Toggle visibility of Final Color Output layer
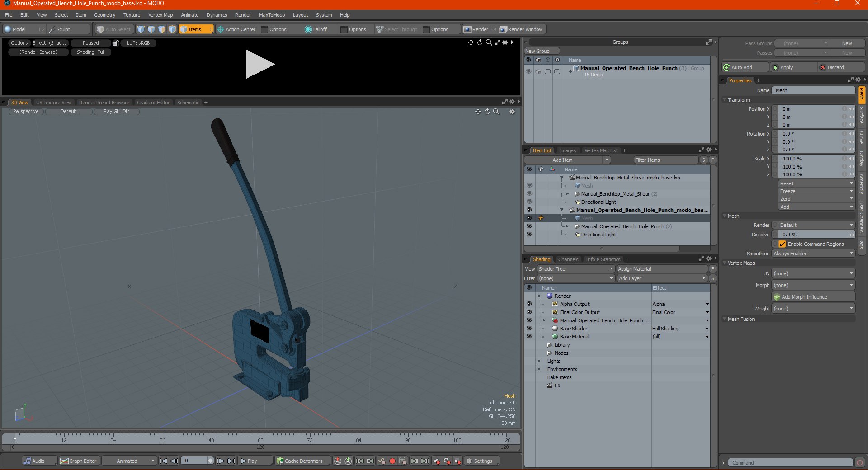This screenshot has width=868, height=470. pos(529,312)
